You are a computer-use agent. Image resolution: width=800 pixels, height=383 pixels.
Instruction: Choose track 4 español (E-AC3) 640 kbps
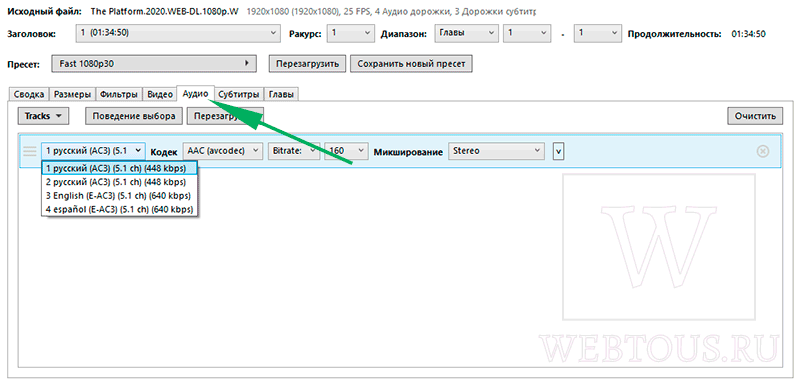pyautogui.click(x=120, y=209)
